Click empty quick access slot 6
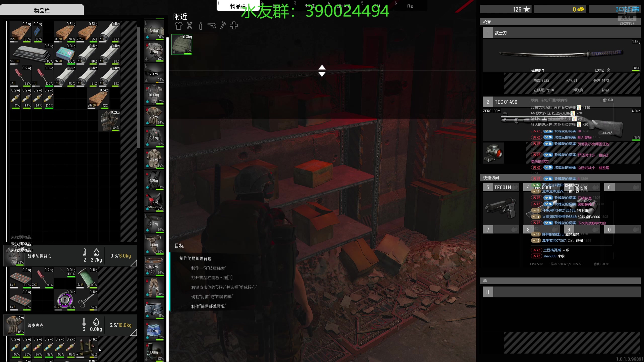Image resolution: width=644 pixels, height=362 pixels. 622,187
